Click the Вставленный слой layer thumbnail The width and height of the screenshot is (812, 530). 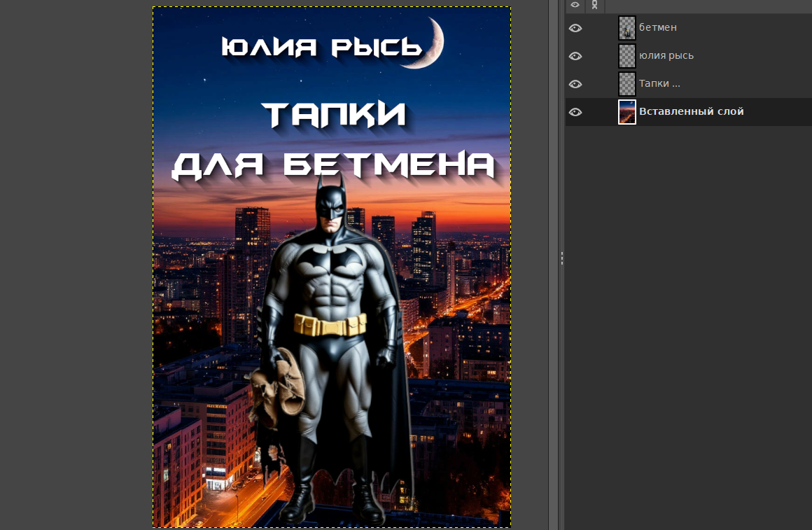[627, 112]
